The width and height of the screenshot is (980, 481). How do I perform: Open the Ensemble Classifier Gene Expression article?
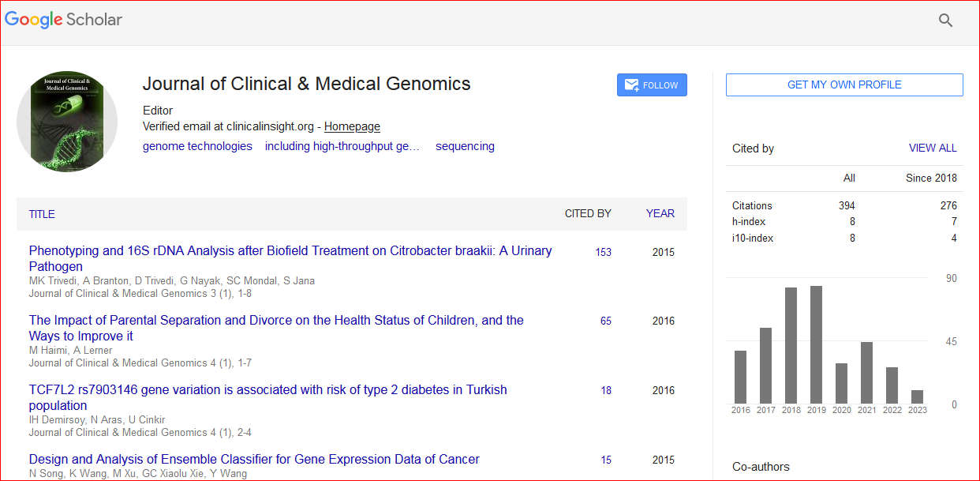(x=253, y=460)
